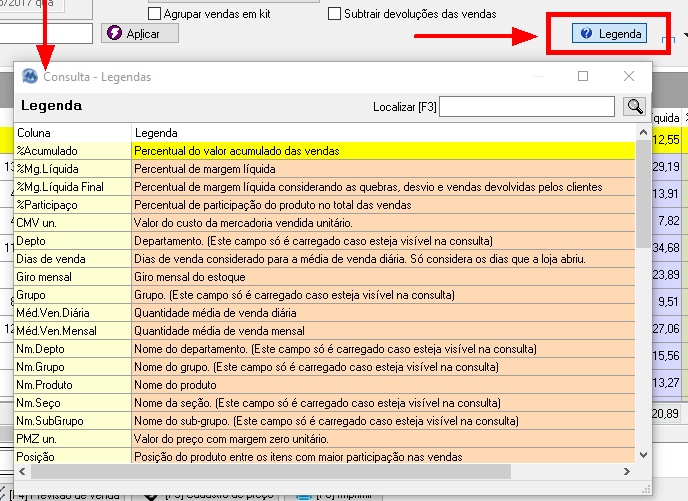The height and width of the screenshot is (501, 688).
Task: Click the vertical scrollbar thumb in Legendas
Action: click(643, 193)
